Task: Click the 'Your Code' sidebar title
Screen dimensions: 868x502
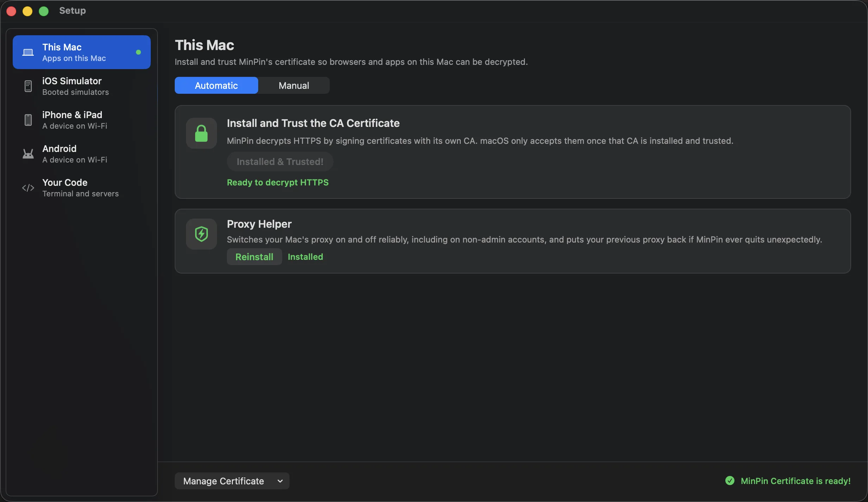Action: (x=65, y=182)
